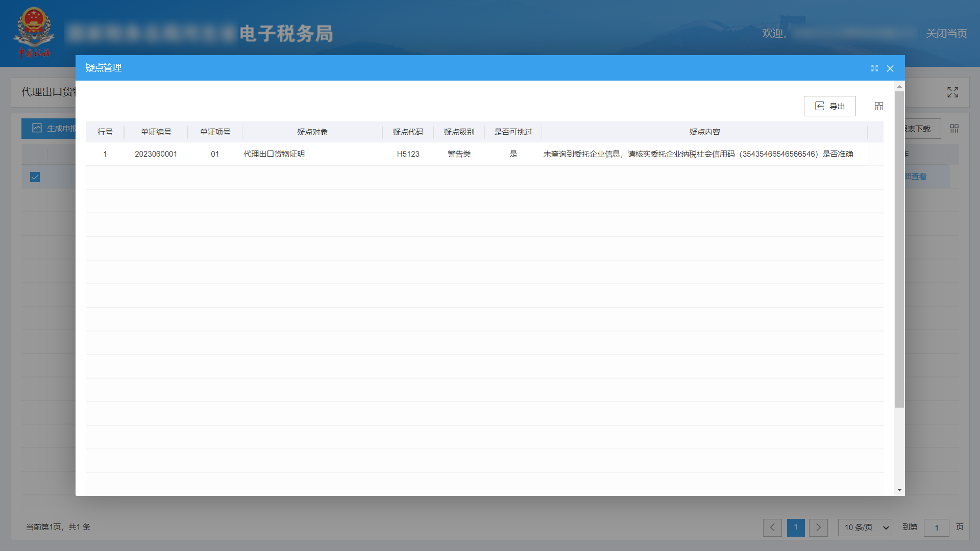Click the 单证编号 column header

click(156, 132)
